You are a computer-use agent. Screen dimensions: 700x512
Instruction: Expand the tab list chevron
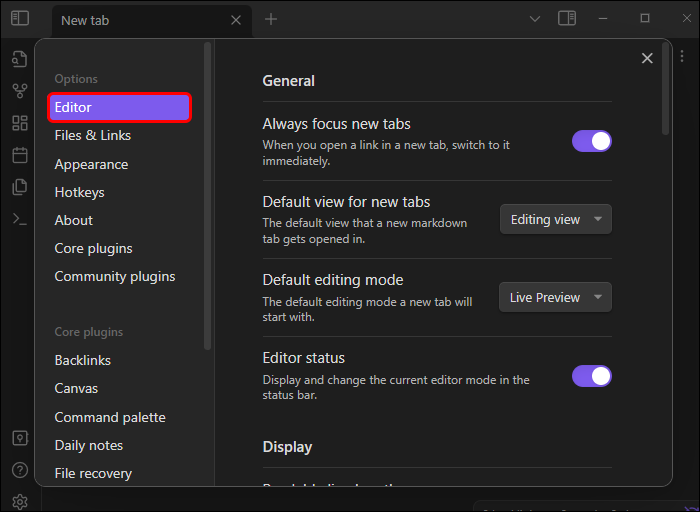pyautogui.click(x=534, y=18)
